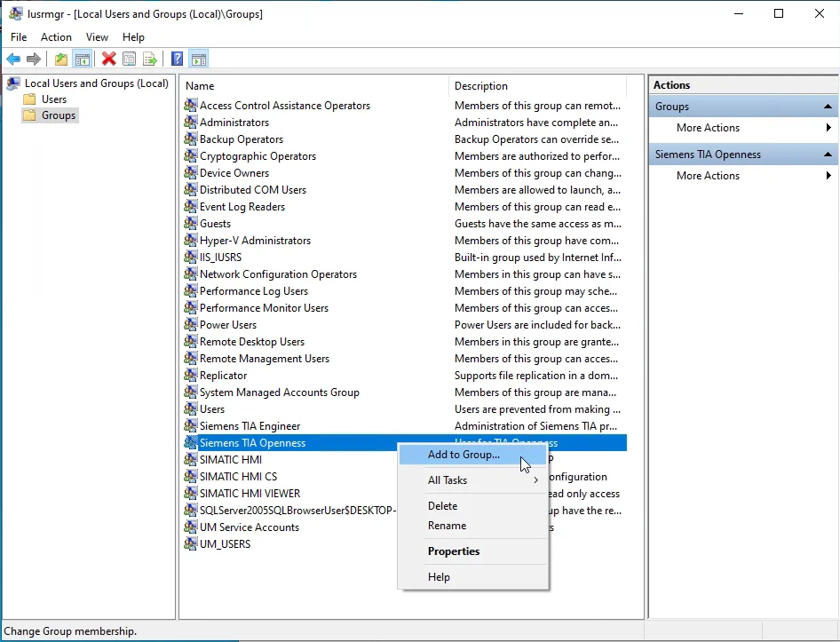Collapse the Groups section in Actions pane
Image resolution: width=840 pixels, height=642 pixels.
tap(828, 106)
